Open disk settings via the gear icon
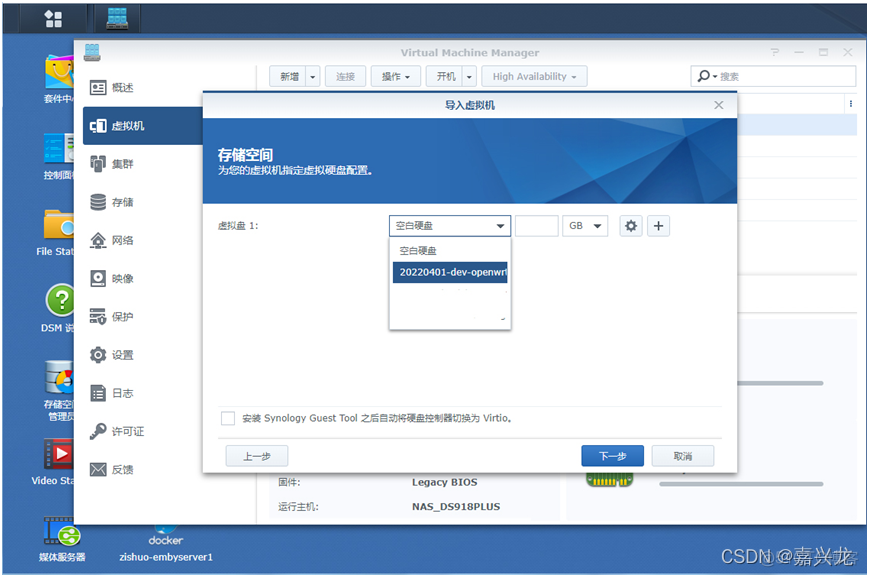This screenshot has height=577, width=869. (630, 225)
